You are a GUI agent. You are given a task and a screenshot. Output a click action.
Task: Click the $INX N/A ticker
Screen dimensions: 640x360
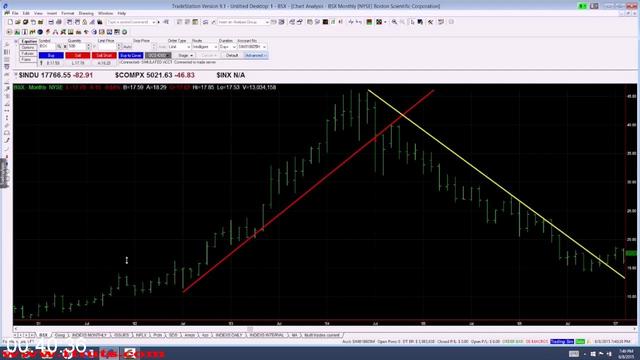(231, 75)
